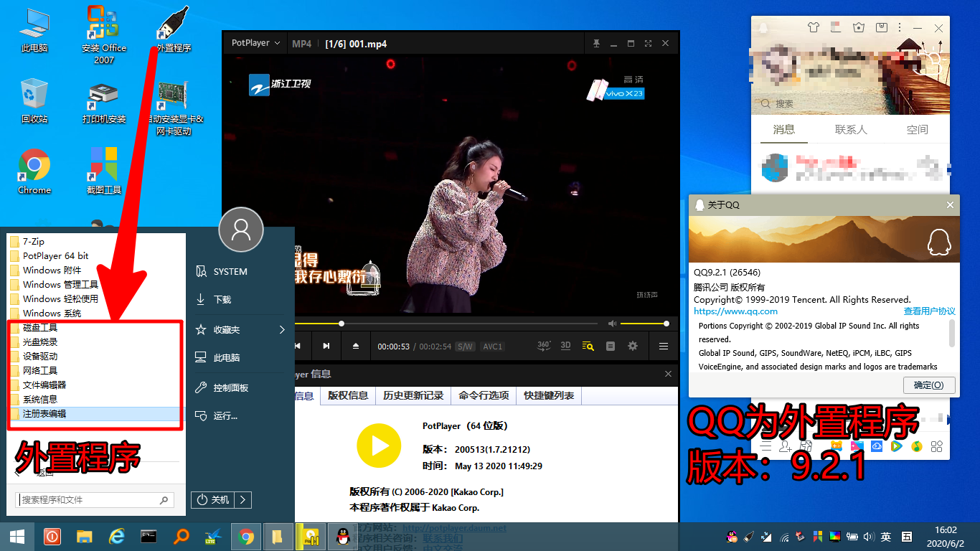
Task: Open the QQ skin (shirt) icon
Action: [813, 28]
